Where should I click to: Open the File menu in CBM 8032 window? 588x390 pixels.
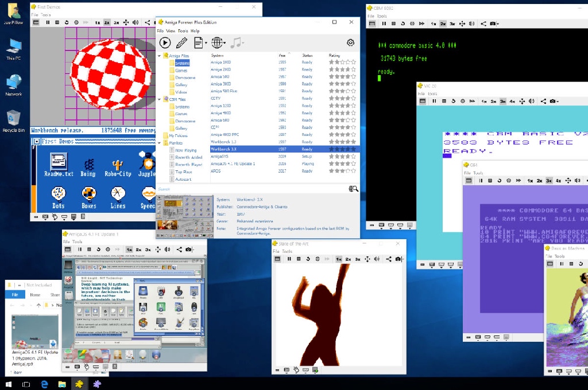(x=372, y=15)
